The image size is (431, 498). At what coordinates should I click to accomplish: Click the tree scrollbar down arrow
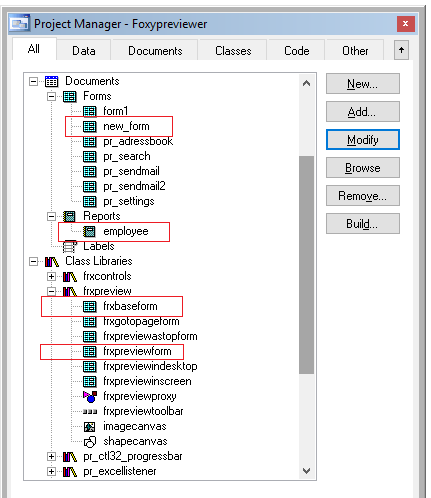[306, 471]
